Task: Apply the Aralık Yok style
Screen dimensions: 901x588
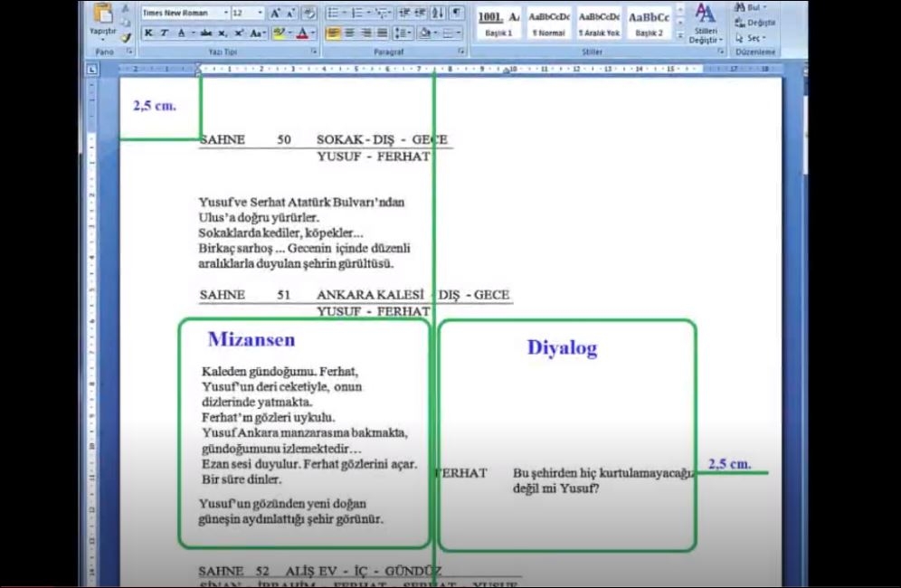Action: (x=599, y=23)
